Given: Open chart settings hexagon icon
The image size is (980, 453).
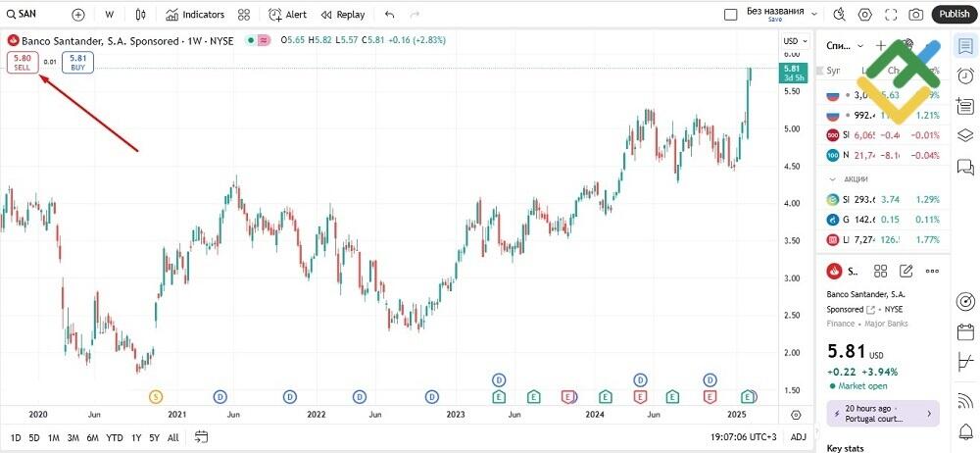Looking at the screenshot, I should (864, 15).
